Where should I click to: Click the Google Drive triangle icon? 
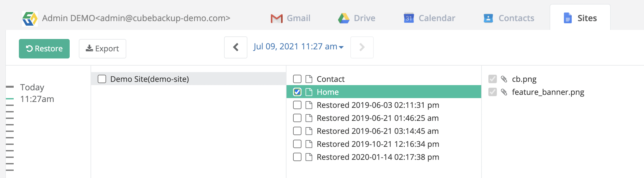[x=343, y=19]
